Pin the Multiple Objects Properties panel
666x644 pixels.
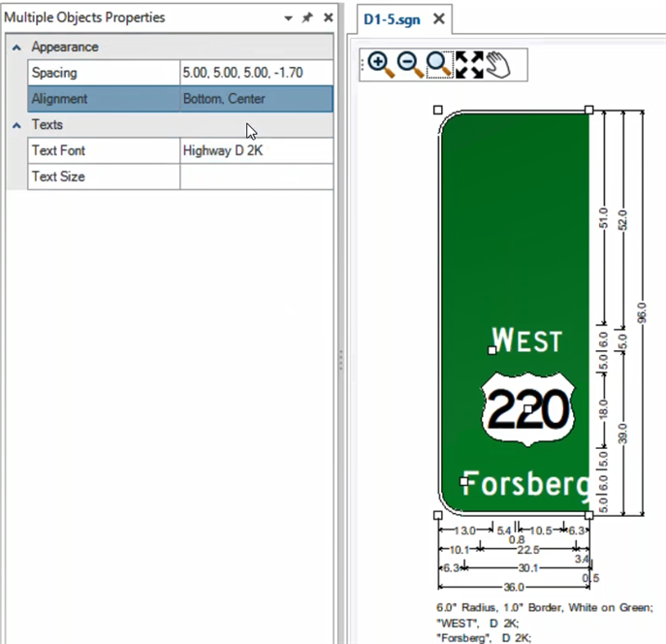point(307,17)
